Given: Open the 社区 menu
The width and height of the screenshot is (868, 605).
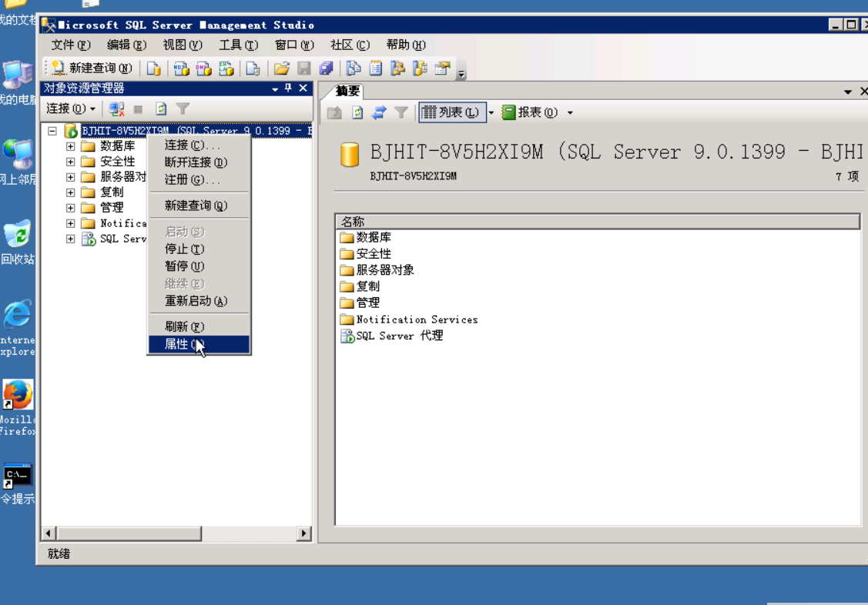Looking at the screenshot, I should 350,45.
